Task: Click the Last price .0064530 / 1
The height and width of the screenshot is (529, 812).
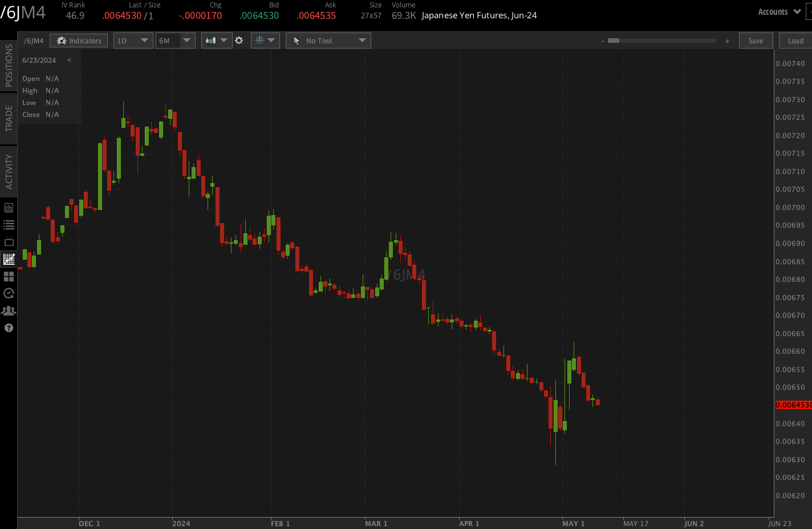Action: coord(128,16)
